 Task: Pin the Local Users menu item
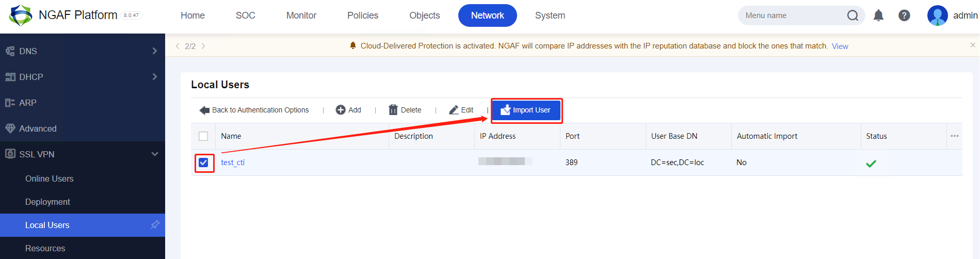[155, 225]
